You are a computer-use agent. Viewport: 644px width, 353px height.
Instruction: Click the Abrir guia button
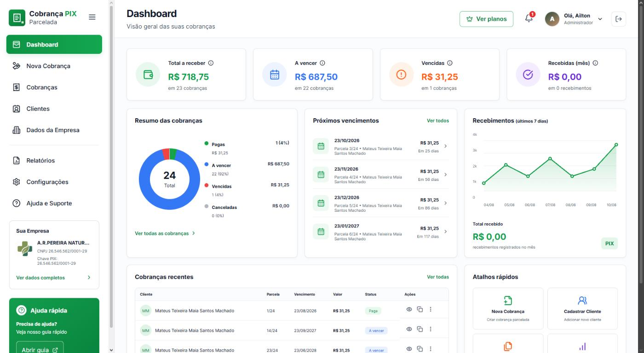(x=40, y=350)
